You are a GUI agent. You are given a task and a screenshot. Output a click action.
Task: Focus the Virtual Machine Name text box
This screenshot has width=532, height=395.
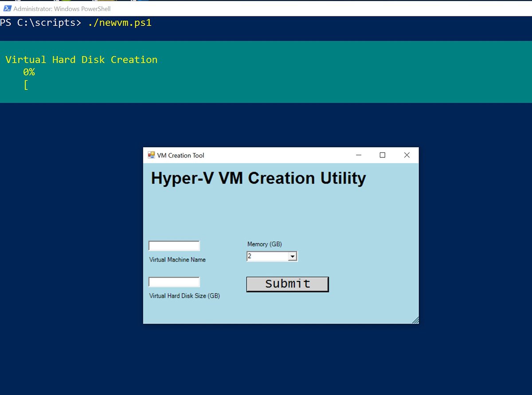pyautogui.click(x=174, y=246)
